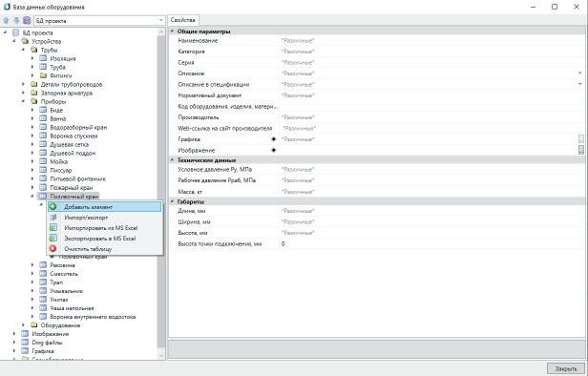Image resolution: width=588 pixels, height=376 pixels.
Task: Click the Смеситель table icon
Action: click(43, 274)
